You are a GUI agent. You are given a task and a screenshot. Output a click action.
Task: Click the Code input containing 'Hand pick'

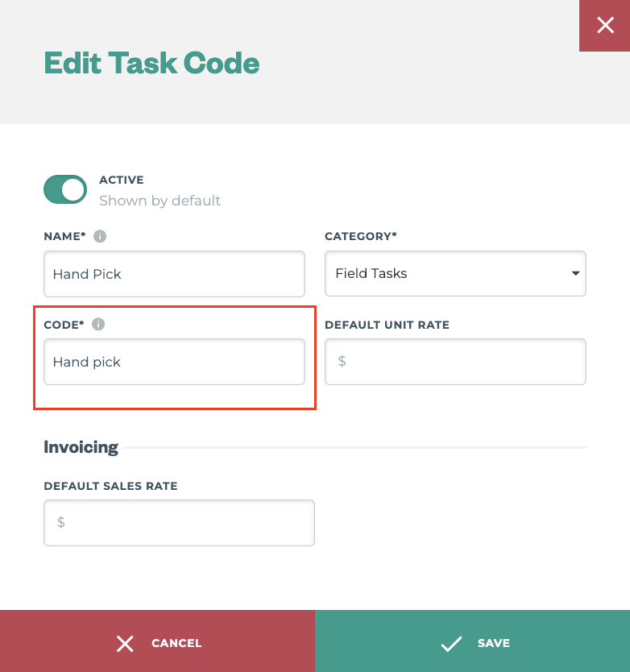(x=174, y=361)
